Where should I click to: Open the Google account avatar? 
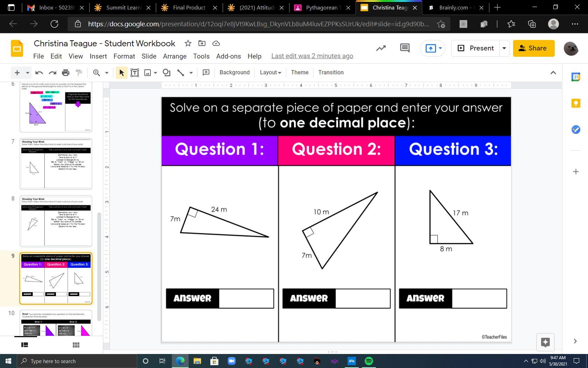[571, 48]
